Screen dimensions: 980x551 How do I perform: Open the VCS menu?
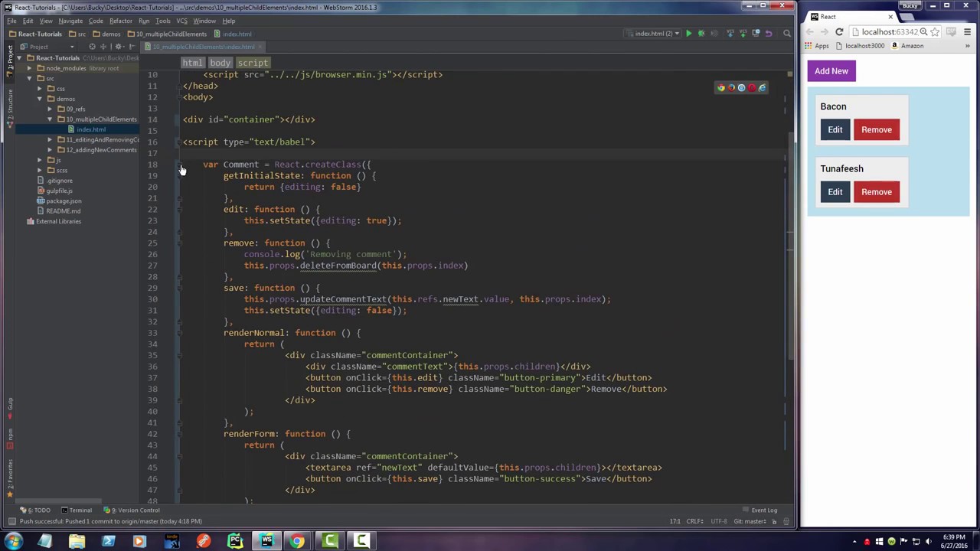pyautogui.click(x=181, y=21)
